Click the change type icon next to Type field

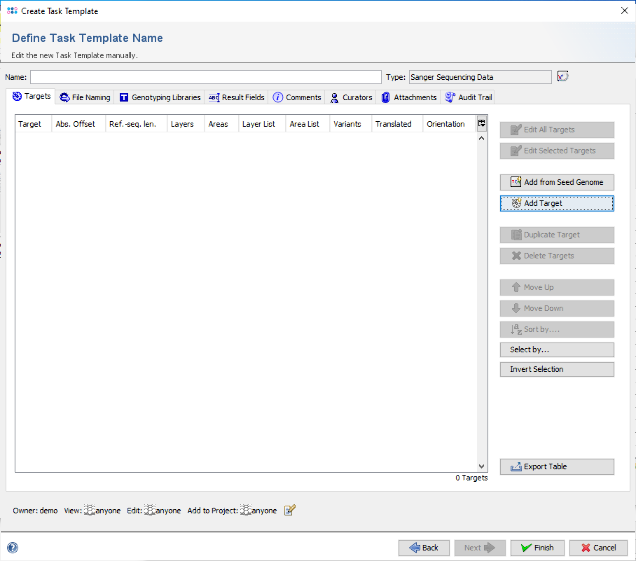(x=562, y=76)
